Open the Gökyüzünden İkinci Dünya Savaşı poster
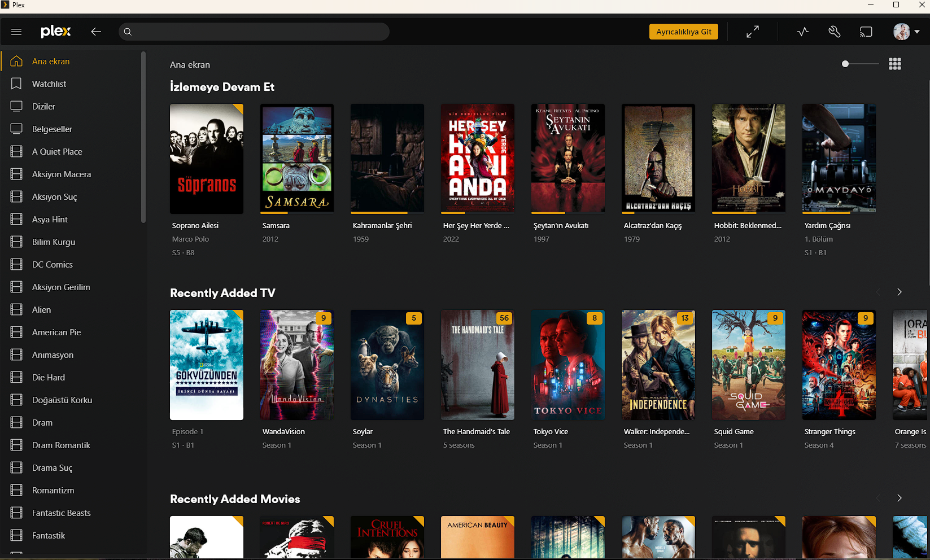The width and height of the screenshot is (930, 560). pyautogui.click(x=207, y=365)
